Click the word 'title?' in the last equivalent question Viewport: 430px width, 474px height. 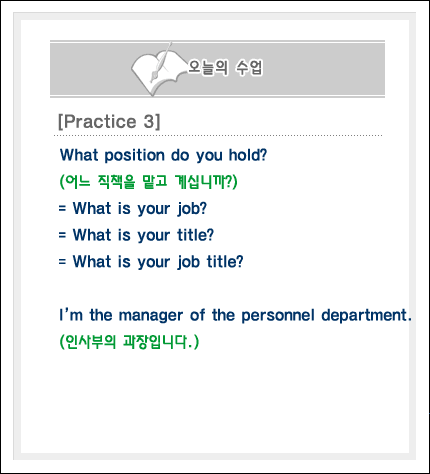click(x=225, y=262)
